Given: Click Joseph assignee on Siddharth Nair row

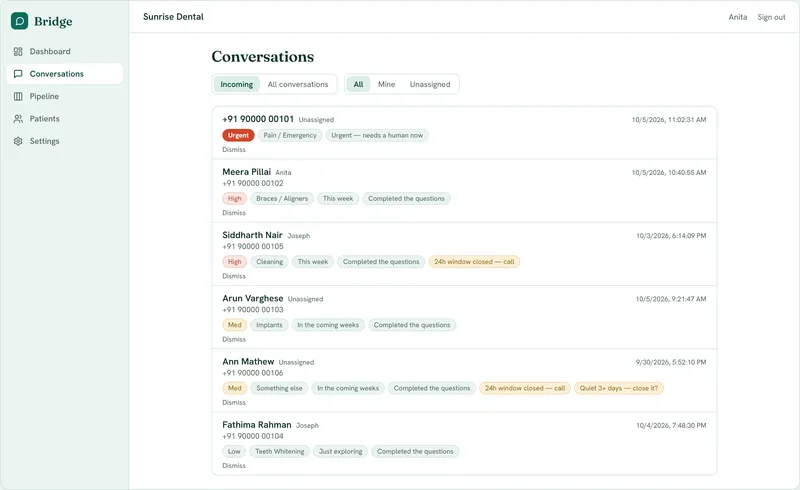Looking at the screenshot, I should coord(298,236).
